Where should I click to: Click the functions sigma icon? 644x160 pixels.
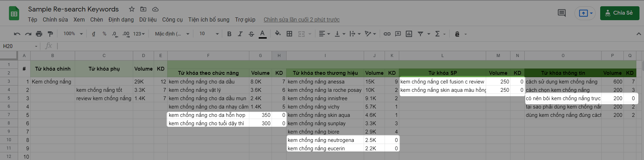coord(437,34)
